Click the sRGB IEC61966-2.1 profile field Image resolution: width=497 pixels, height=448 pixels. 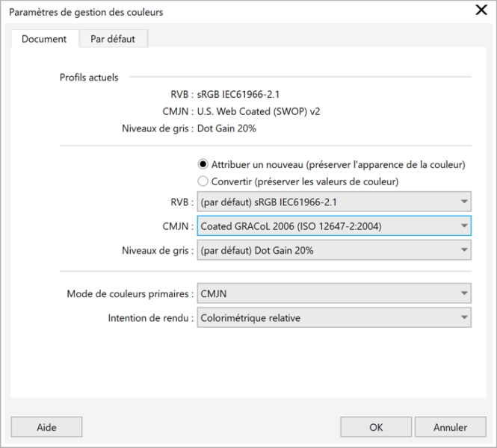[325, 202]
